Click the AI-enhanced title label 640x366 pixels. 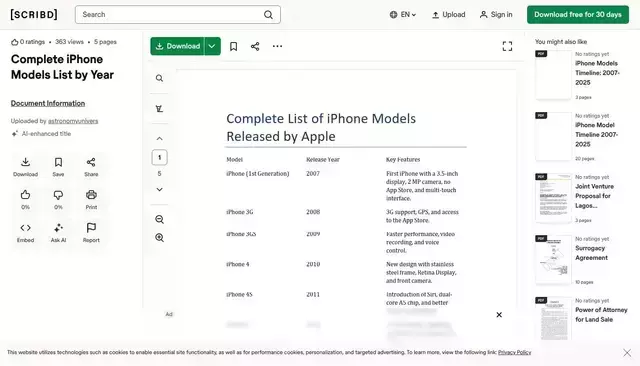click(x=46, y=133)
